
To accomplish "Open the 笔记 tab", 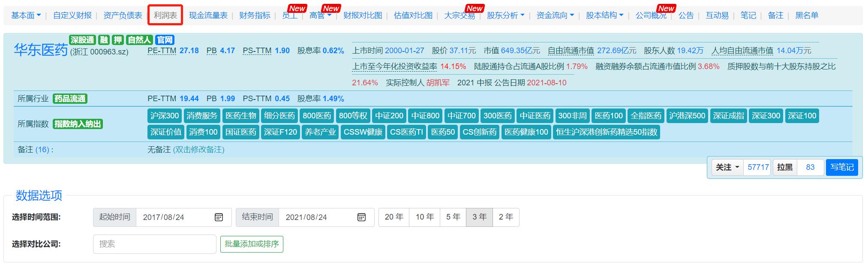I will coord(748,15).
